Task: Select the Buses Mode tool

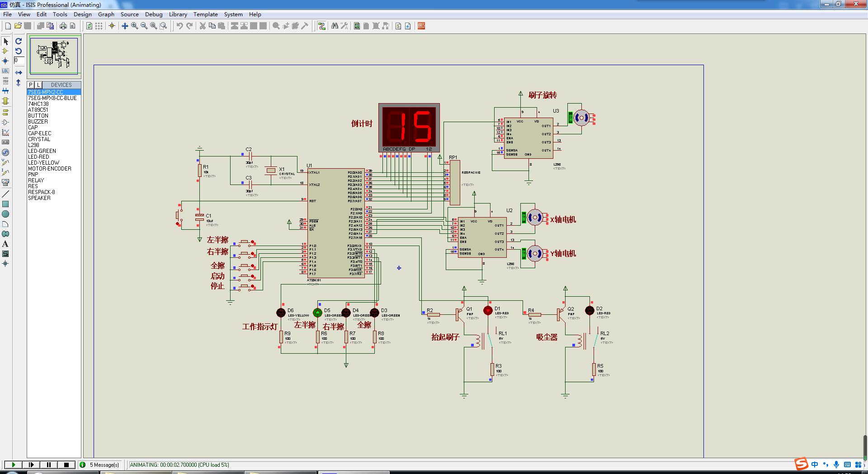Action: pyautogui.click(x=5, y=91)
